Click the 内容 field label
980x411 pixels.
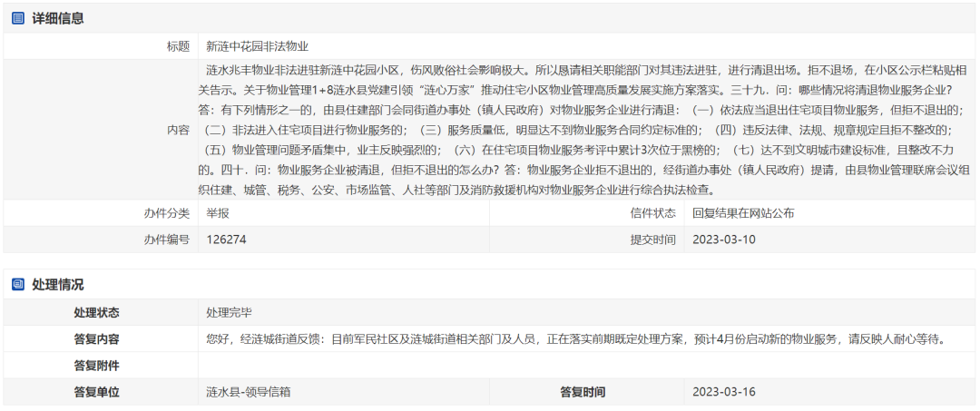tap(178, 130)
